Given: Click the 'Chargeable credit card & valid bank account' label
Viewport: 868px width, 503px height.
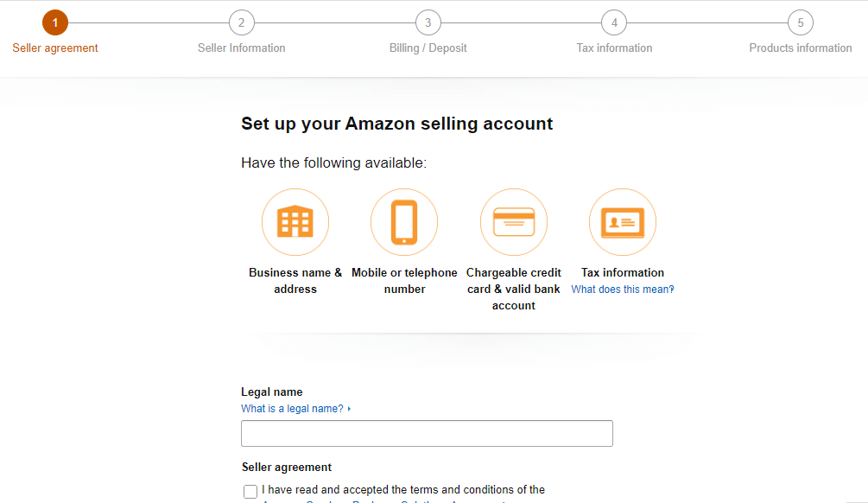Looking at the screenshot, I should (x=514, y=289).
